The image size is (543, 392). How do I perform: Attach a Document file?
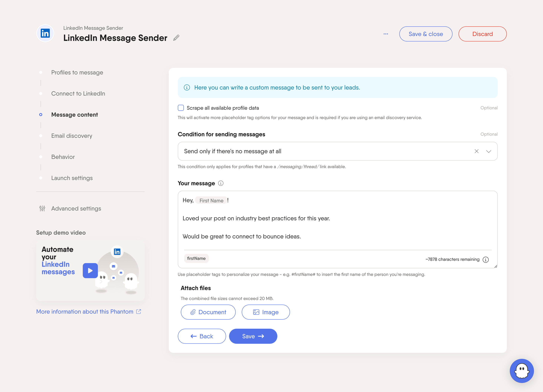[208, 312]
